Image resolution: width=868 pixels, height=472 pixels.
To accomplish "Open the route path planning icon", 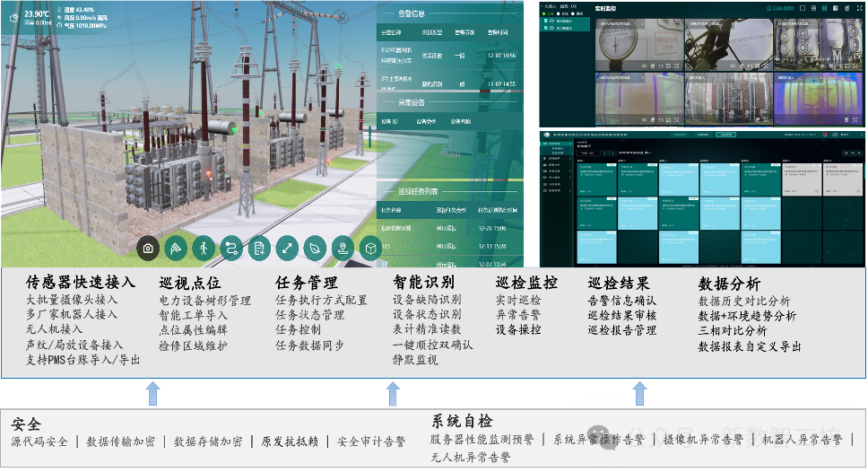I will [x=231, y=249].
